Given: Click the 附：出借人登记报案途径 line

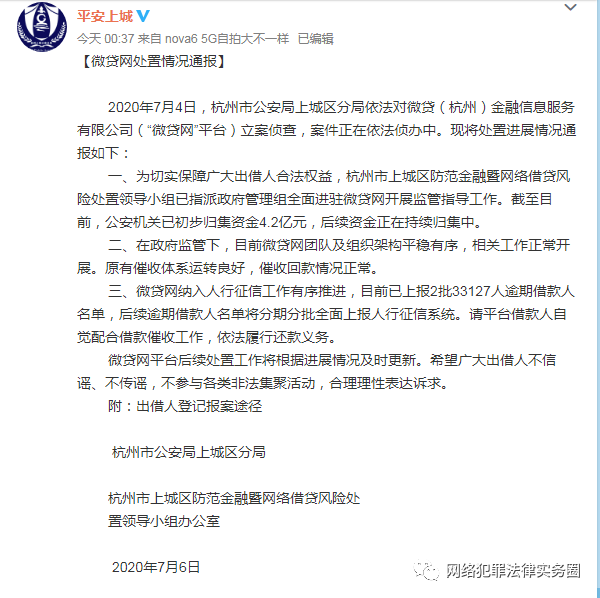Looking at the screenshot, I should (x=185, y=406).
